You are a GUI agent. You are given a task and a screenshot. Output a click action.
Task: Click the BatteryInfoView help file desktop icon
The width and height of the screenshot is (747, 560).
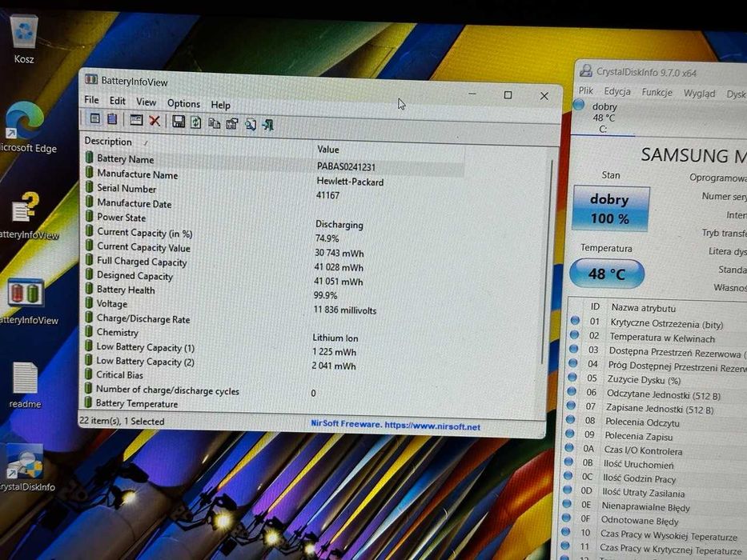[x=27, y=216]
